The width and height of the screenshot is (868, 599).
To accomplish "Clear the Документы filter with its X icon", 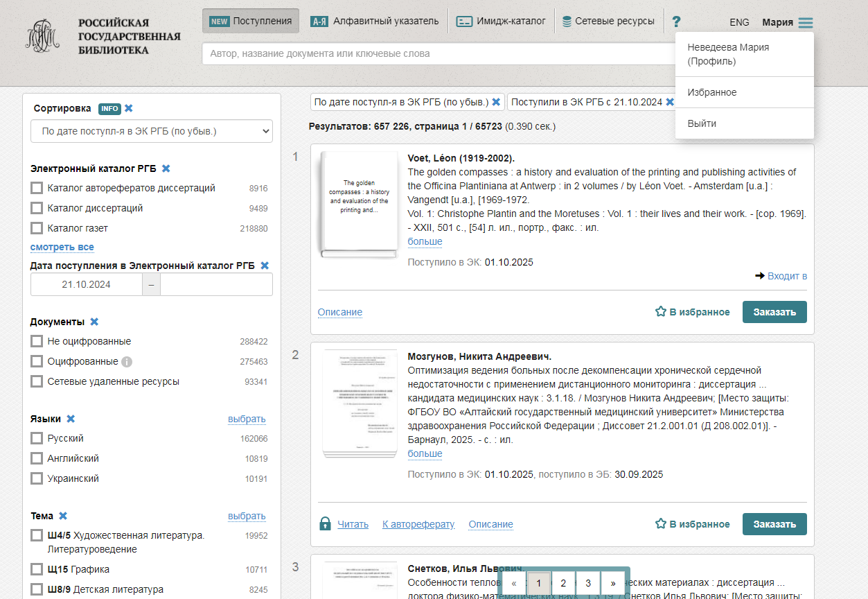I will (x=94, y=322).
